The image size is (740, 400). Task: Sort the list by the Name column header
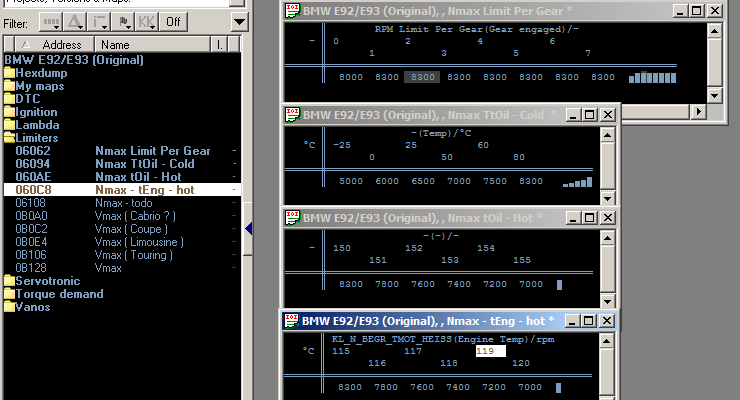coord(153,45)
